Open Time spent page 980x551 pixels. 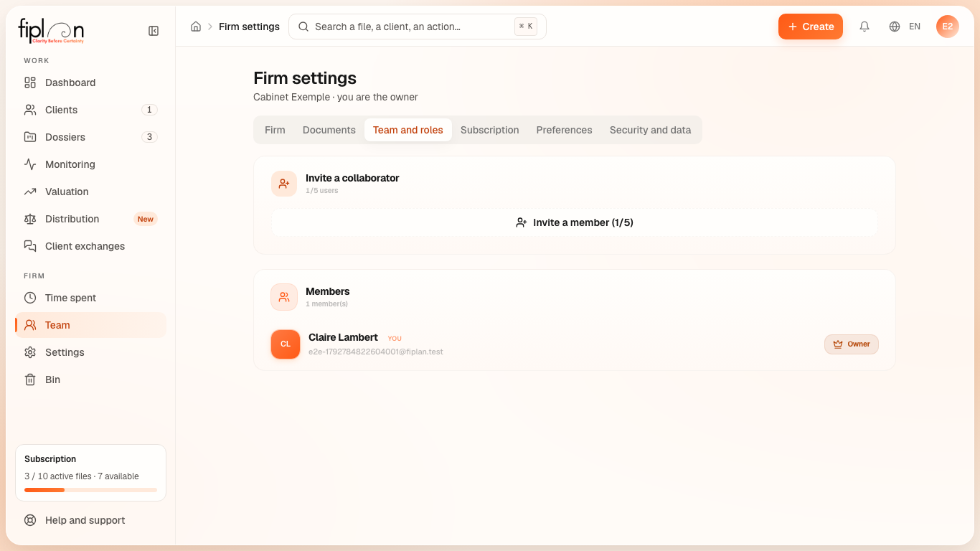coord(90,298)
